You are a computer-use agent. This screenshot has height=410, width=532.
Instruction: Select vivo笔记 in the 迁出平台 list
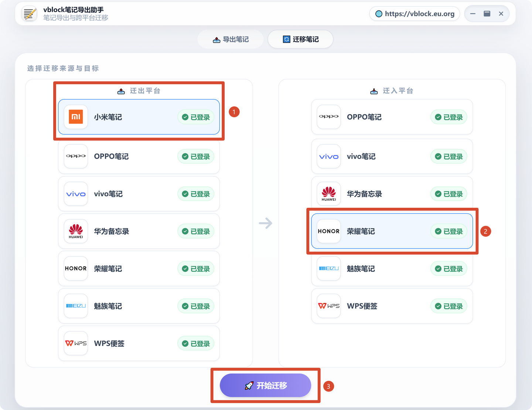click(139, 194)
